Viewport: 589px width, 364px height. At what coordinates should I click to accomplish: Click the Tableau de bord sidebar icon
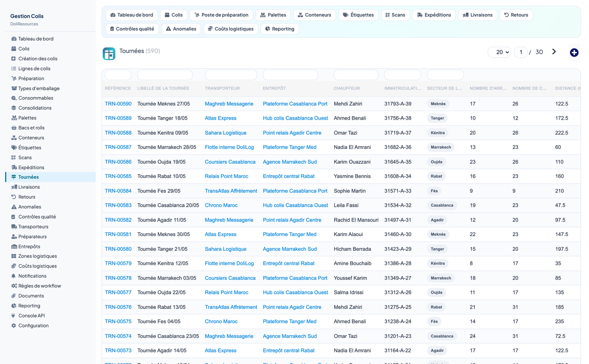14,39
